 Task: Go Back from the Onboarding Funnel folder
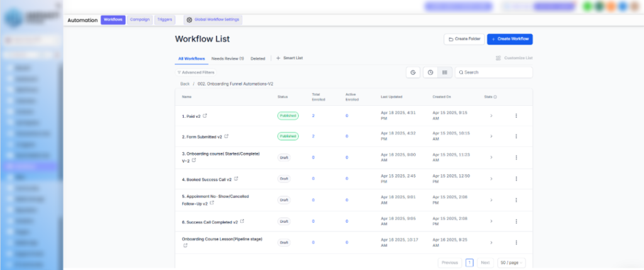click(185, 84)
